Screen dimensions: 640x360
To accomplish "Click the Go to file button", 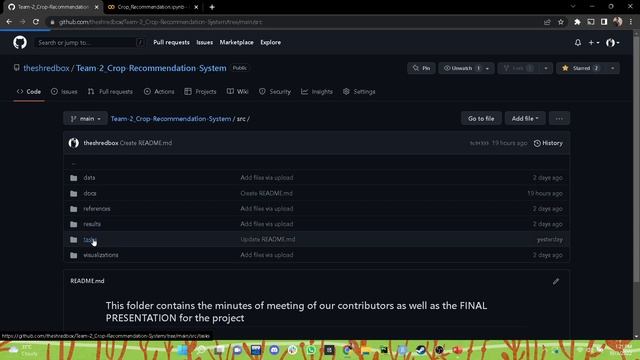I will 481,118.
